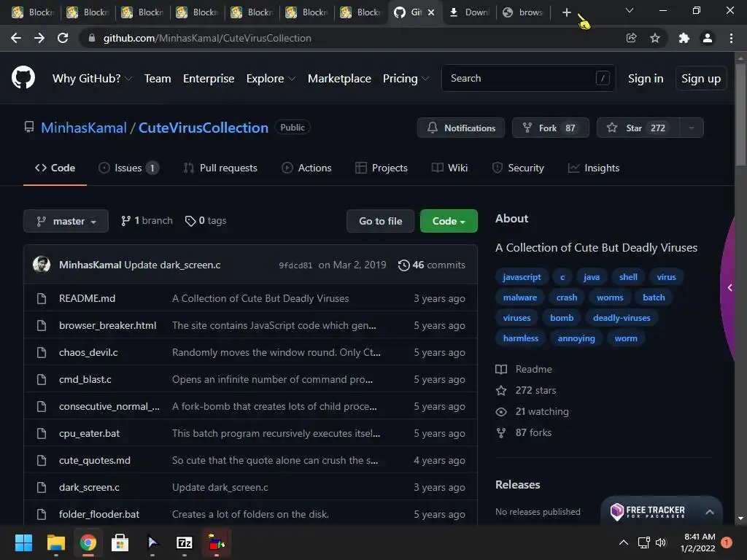
Task: Go back with the browser back arrow
Action: tap(16, 38)
